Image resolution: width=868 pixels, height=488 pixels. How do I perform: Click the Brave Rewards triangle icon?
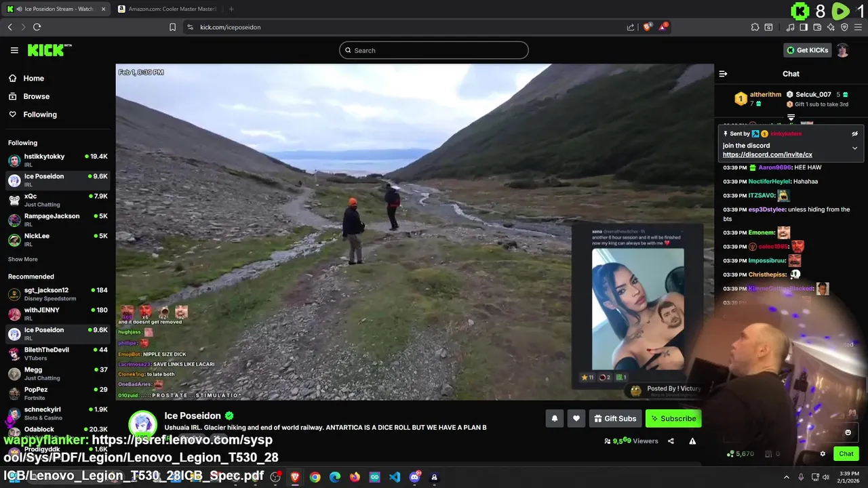point(663,27)
